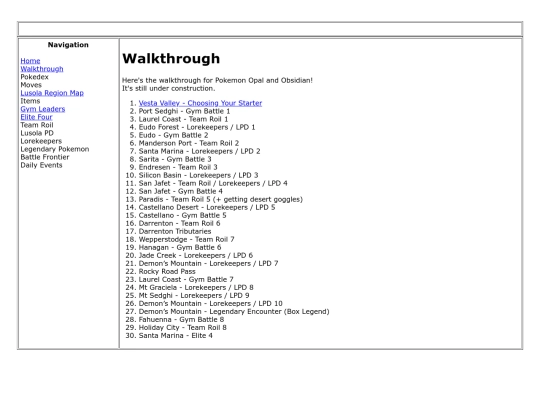The height and width of the screenshot is (405, 540).
Task: Click the Legendary Pokemon navigation entry
Action: click(x=55, y=149)
